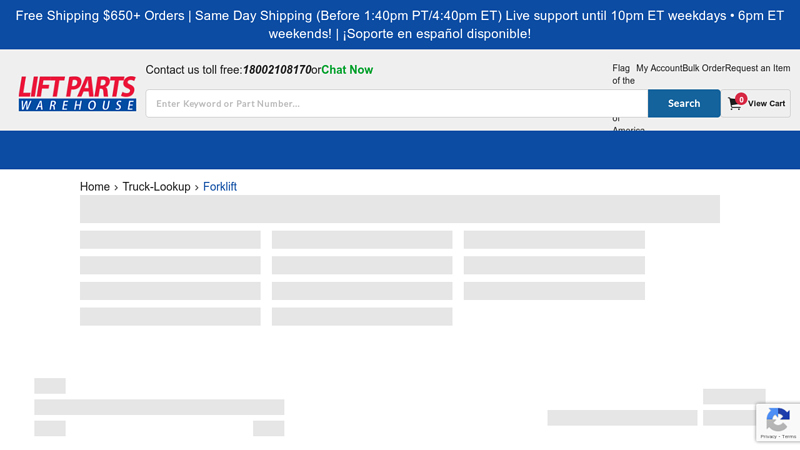
Task: Click the Flag of the United States image
Action: pyautogui.click(x=623, y=75)
